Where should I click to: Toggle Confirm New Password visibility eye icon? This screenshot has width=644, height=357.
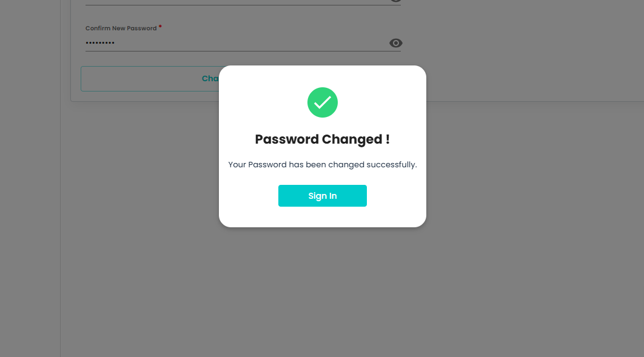click(x=395, y=43)
